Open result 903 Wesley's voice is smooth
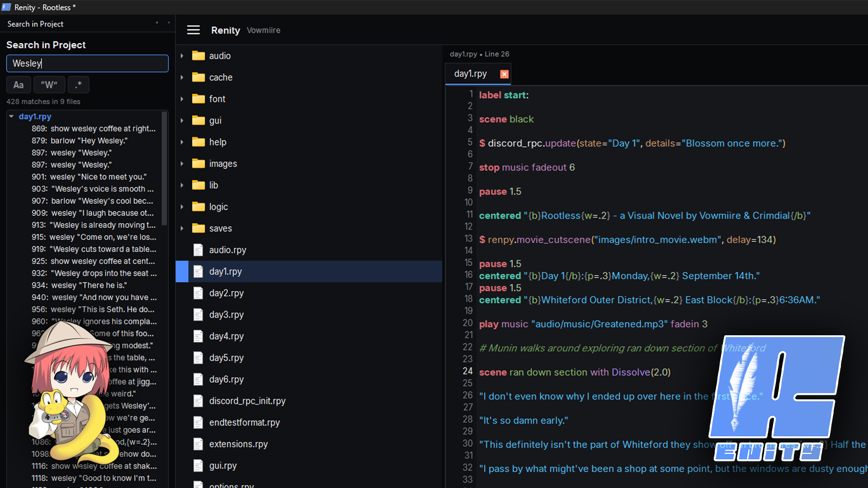The image size is (868, 488). (x=93, y=189)
